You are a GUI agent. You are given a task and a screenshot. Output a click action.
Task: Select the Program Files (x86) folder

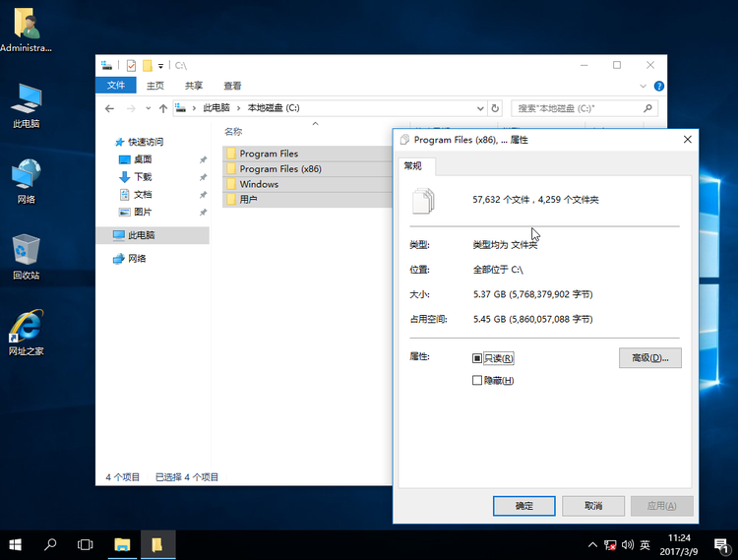pyautogui.click(x=308, y=169)
